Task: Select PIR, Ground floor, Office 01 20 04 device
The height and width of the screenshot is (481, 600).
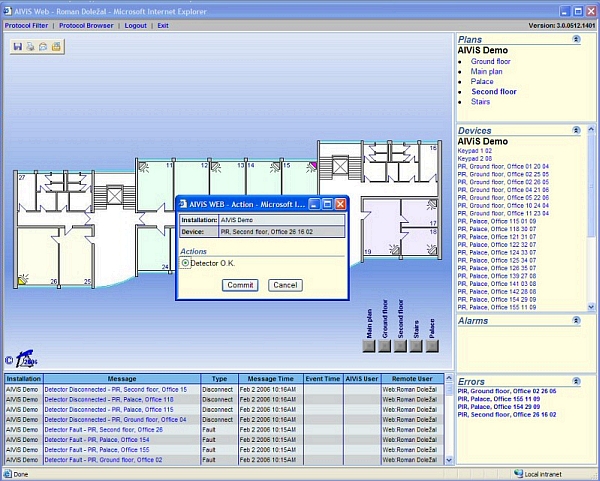Action: pos(503,166)
